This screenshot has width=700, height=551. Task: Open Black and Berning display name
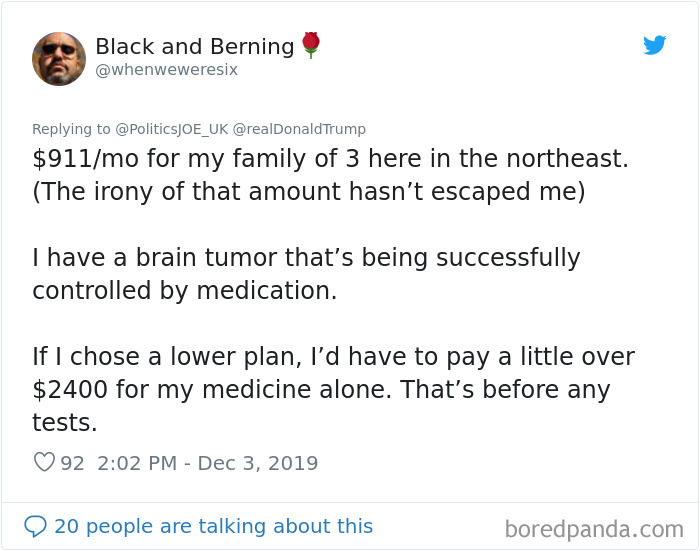[195, 46]
